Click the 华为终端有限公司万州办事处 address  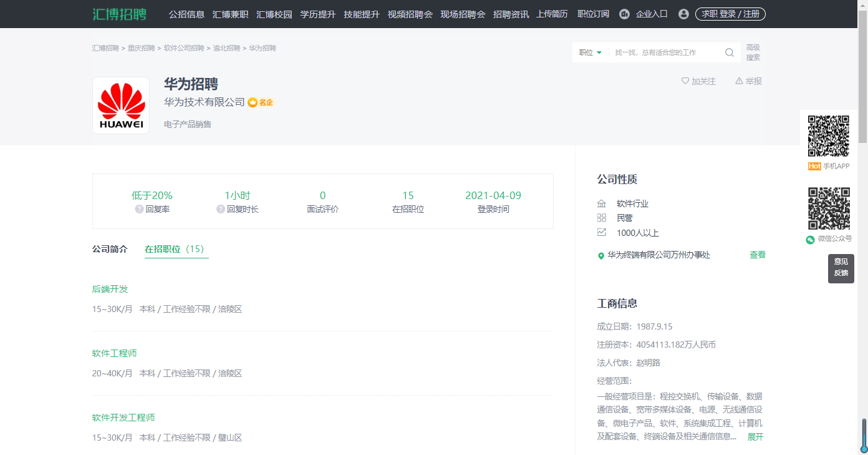point(659,255)
